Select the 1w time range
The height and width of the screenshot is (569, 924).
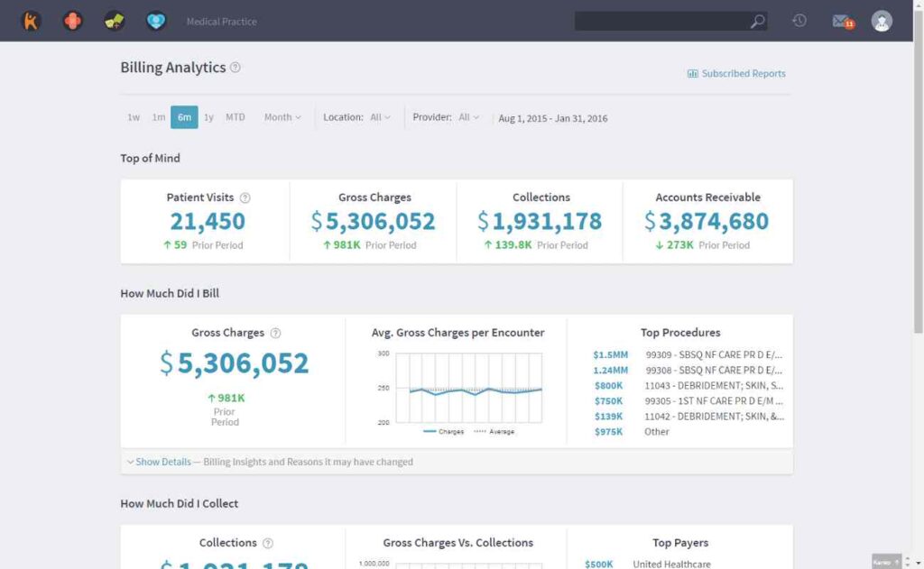(x=134, y=117)
